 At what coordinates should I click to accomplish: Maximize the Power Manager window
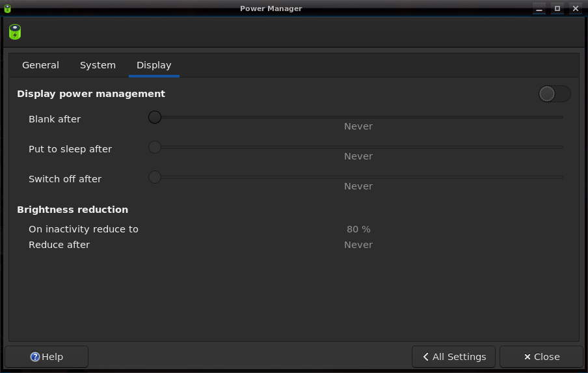(557, 8)
